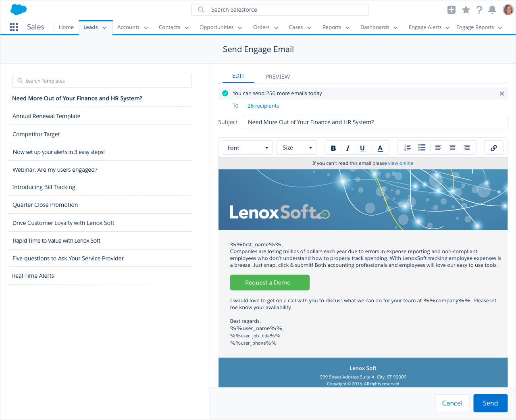
Task: Expand the Accounts tab chevron
Action: tap(146, 28)
